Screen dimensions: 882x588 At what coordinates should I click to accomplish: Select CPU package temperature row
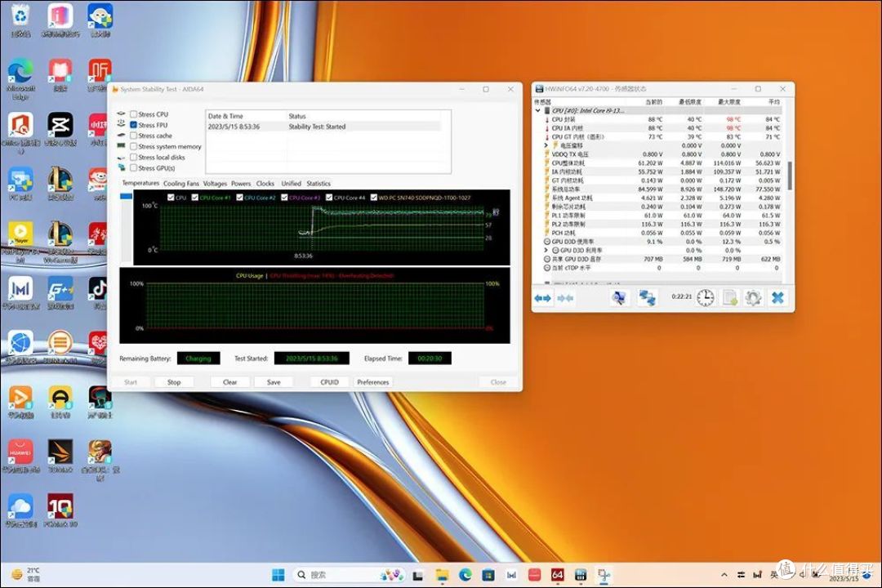point(661,119)
